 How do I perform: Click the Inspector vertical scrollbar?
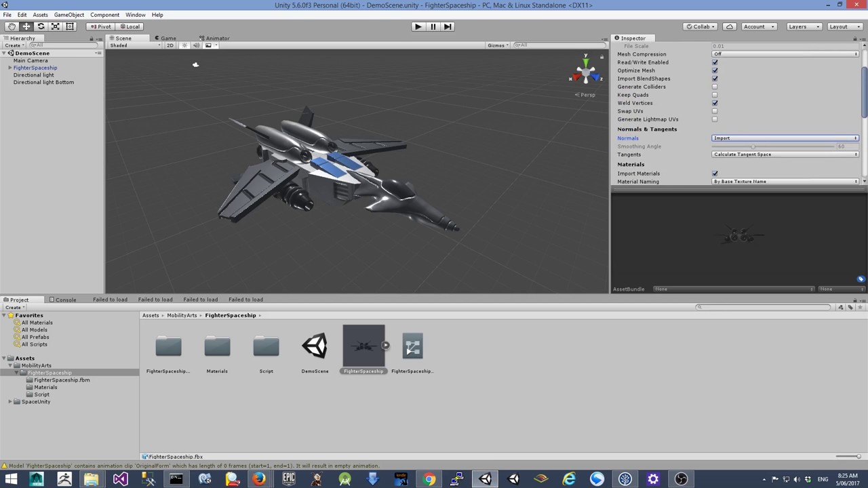tap(865, 91)
